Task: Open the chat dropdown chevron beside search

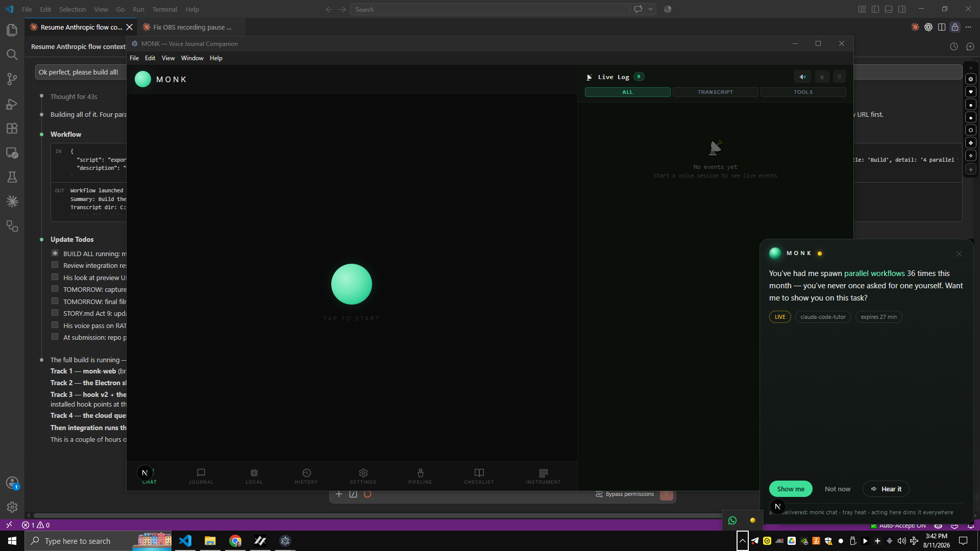Action: click(651, 9)
